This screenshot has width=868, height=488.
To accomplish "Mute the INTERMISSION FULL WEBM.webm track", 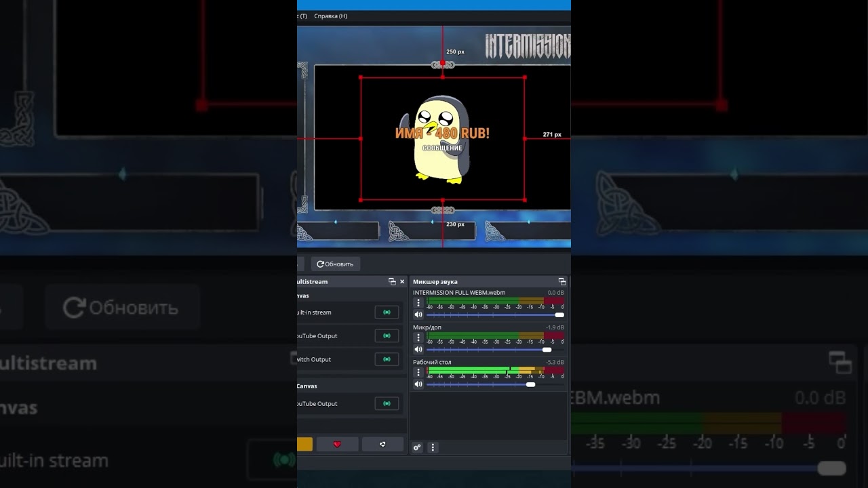I will [418, 314].
